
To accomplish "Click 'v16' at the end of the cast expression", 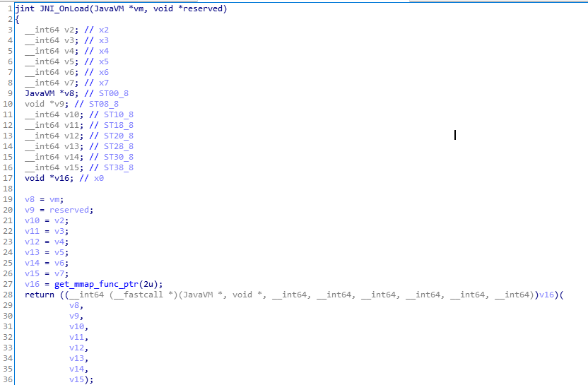I will [x=546, y=295].
